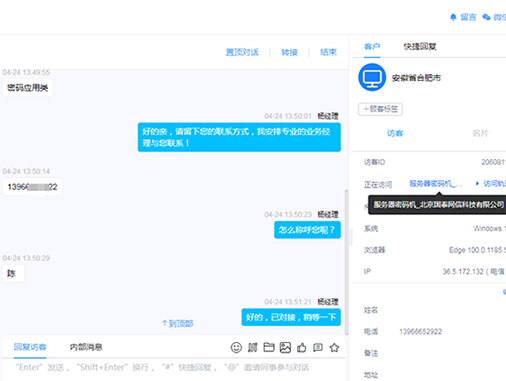Click the bell icon next to 留言
This screenshot has width=506, height=381.
453,17
